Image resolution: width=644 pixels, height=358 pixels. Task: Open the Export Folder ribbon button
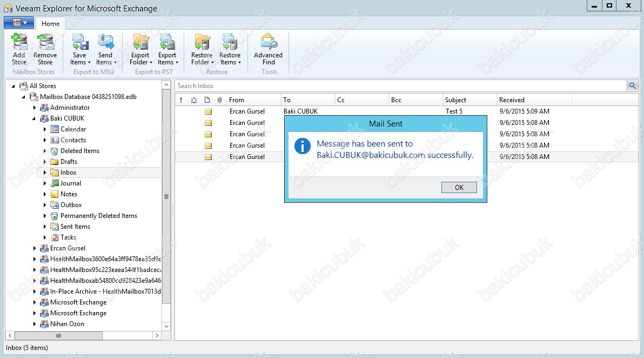pos(140,49)
